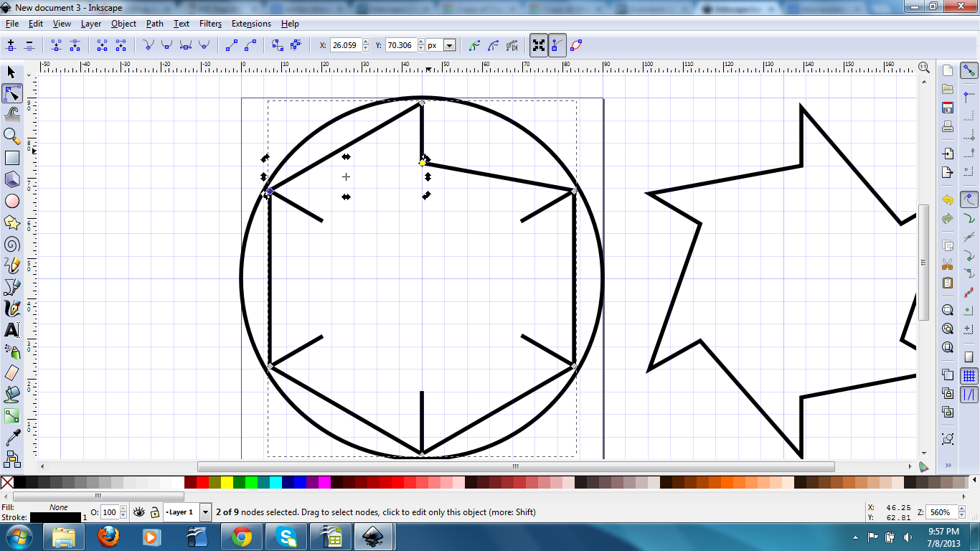Expand more commands chevron on right bar
The image size is (980, 551).
948,465
